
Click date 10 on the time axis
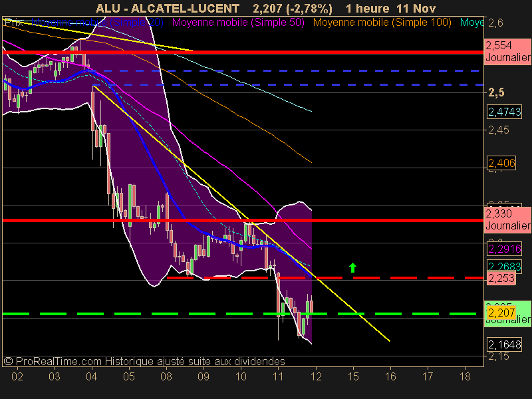point(241,376)
